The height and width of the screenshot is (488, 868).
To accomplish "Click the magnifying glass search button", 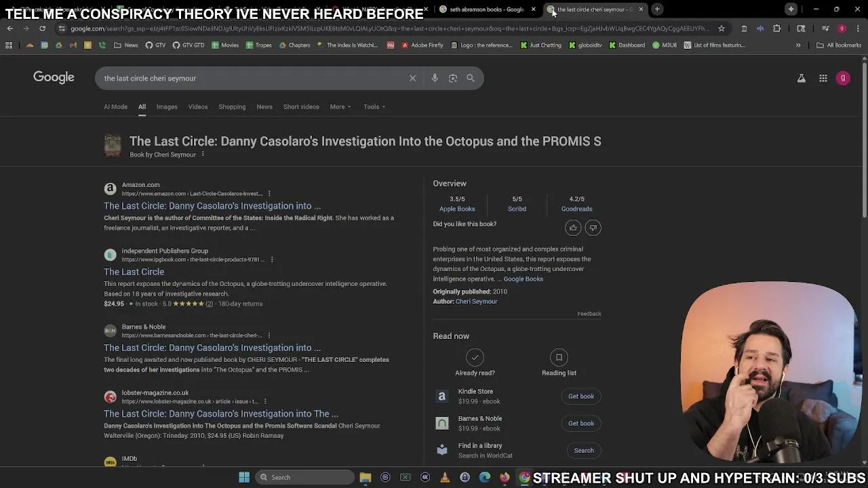I will [471, 78].
